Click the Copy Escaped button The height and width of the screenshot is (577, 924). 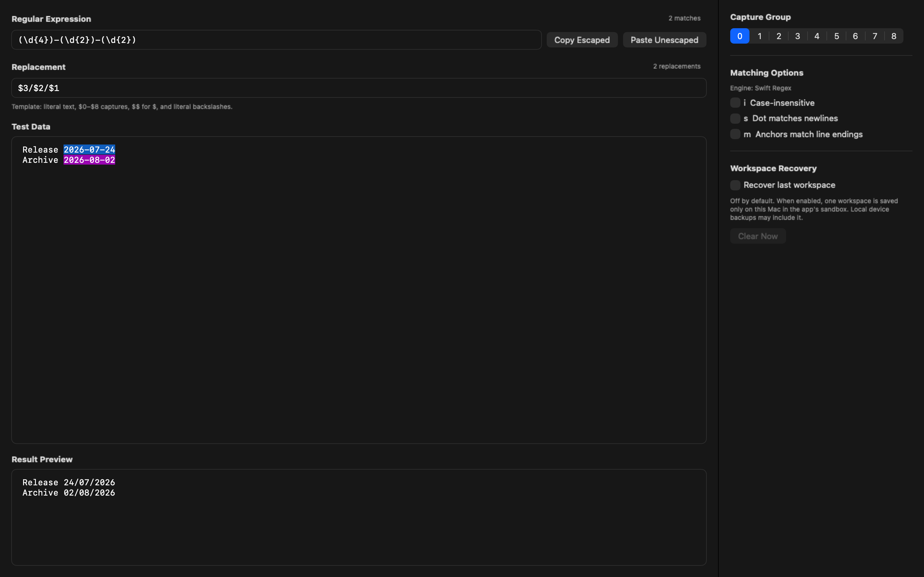click(x=582, y=40)
